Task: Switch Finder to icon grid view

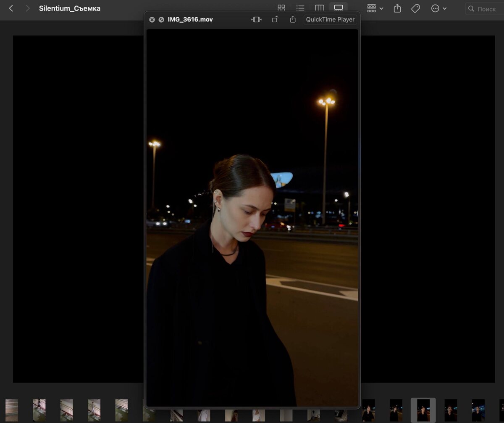Action: click(281, 8)
